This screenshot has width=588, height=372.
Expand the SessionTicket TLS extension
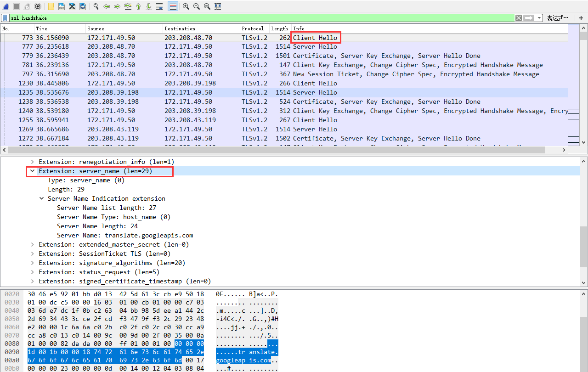[33, 254]
